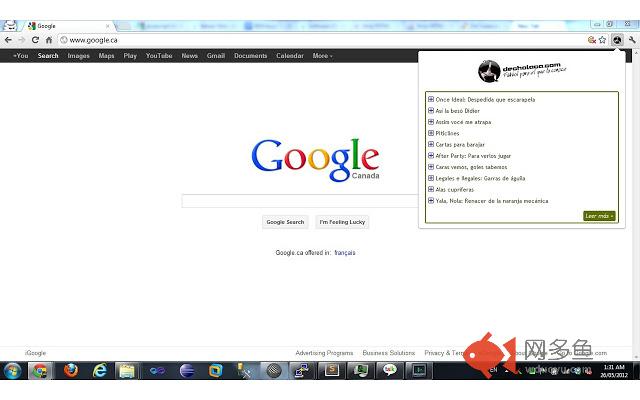Open the More dropdown in Google bar
Viewport: 640px width, 400px height.
pos(322,56)
